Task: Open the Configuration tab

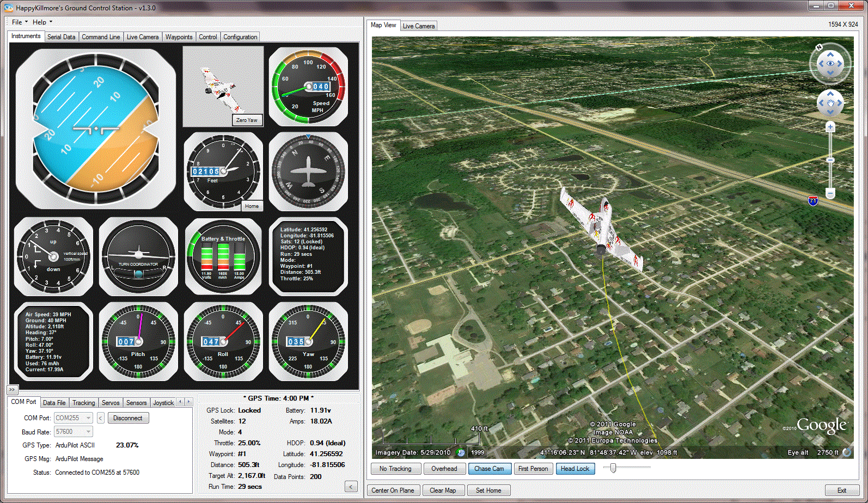Action: point(240,37)
